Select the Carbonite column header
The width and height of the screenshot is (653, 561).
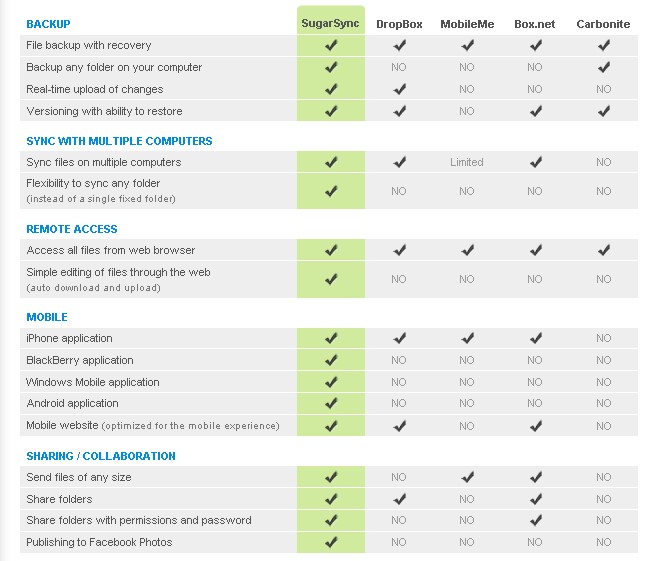603,24
